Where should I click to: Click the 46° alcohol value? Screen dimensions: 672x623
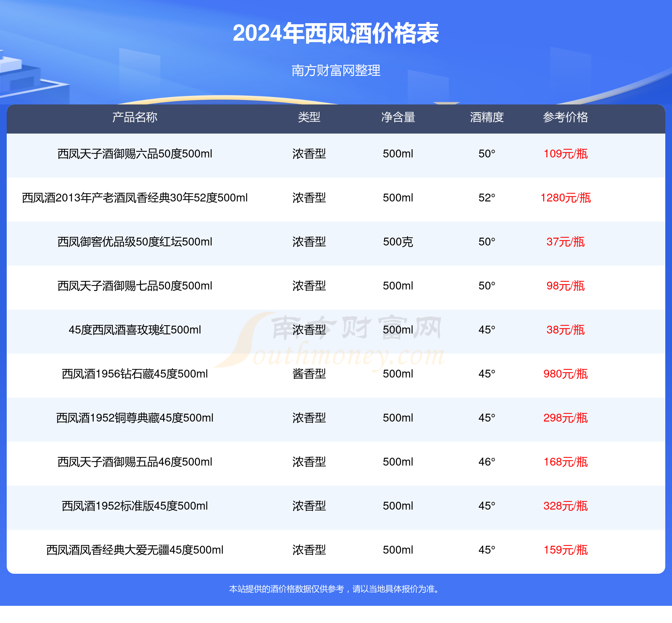[x=487, y=462]
